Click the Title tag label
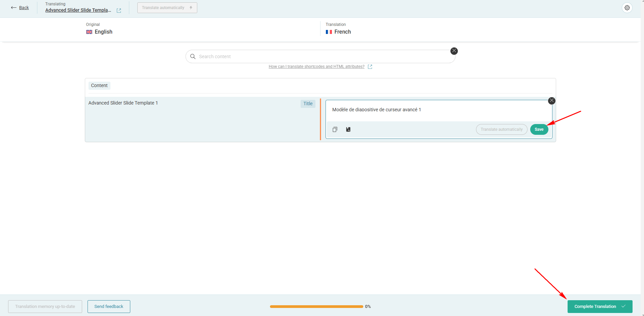This screenshot has width=644, height=316. [308, 104]
